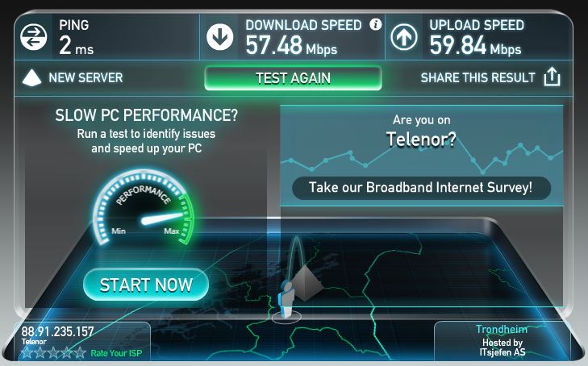Click Test Again button
The height and width of the screenshot is (366, 588).
tap(293, 78)
